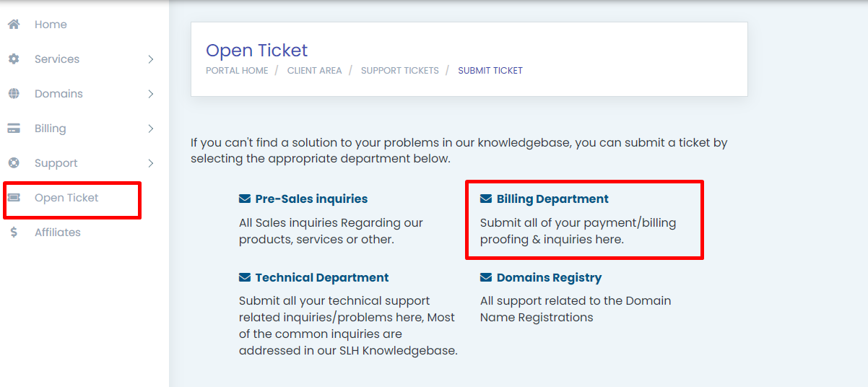868x387 pixels.
Task: Go to Home in the sidebar
Action: pyautogui.click(x=51, y=25)
